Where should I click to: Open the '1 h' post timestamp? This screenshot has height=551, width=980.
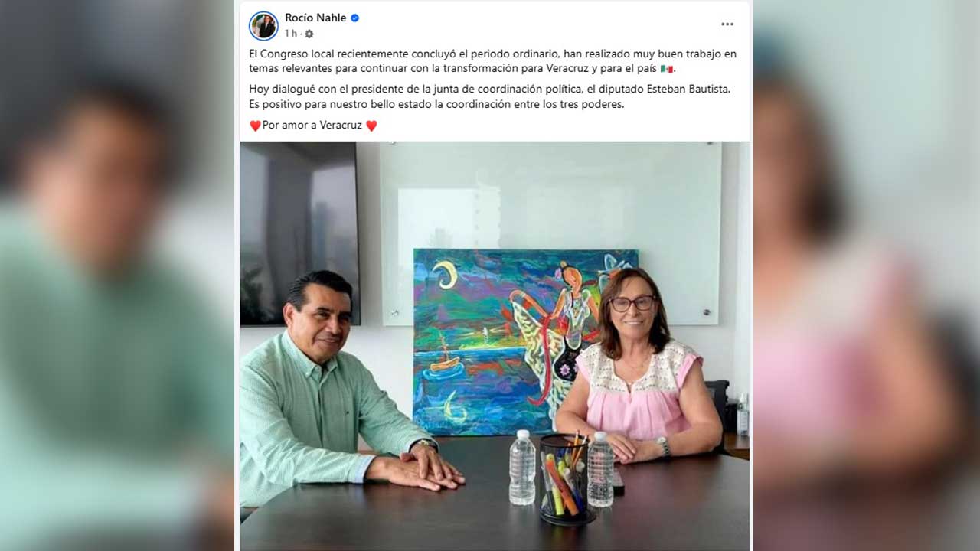pyautogui.click(x=291, y=34)
